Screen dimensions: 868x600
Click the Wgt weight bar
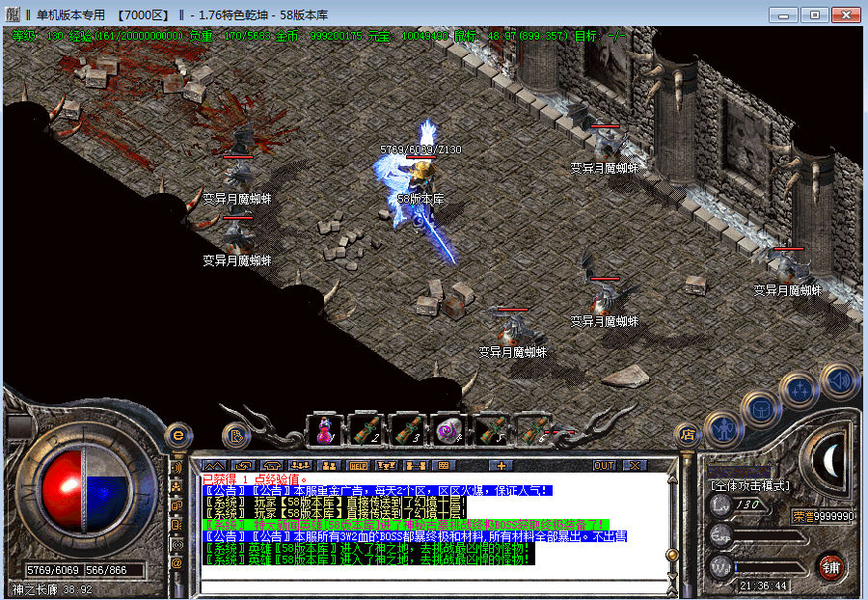coord(770,567)
